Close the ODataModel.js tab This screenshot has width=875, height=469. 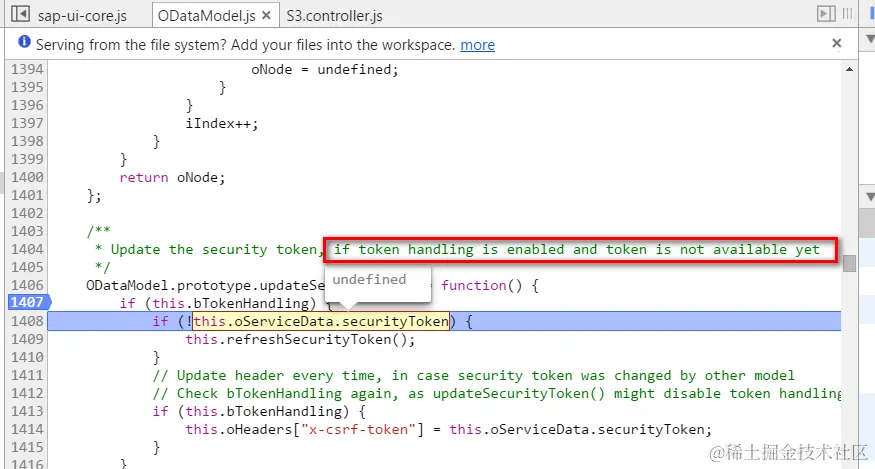(266, 15)
